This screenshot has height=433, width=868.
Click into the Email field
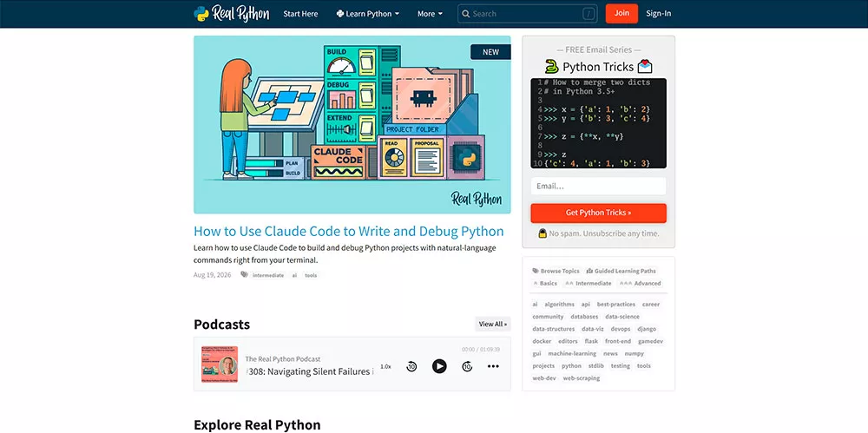[598, 186]
